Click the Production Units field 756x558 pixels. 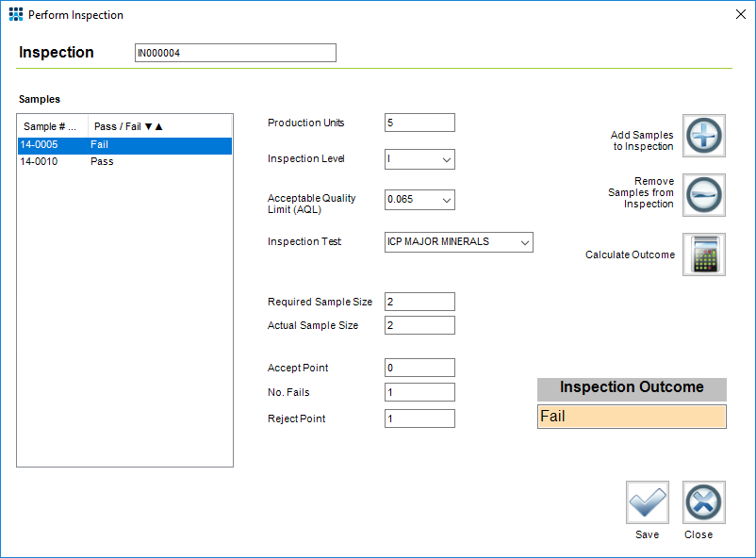click(419, 123)
